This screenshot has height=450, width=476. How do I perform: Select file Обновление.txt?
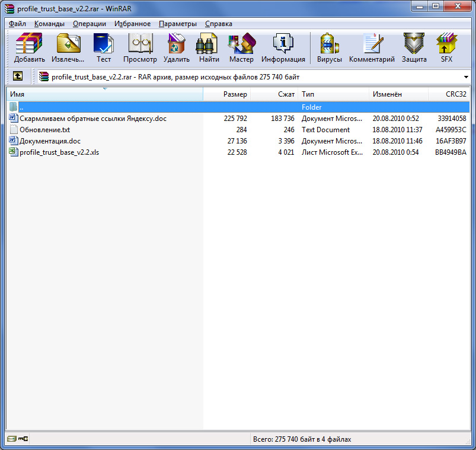(44, 130)
